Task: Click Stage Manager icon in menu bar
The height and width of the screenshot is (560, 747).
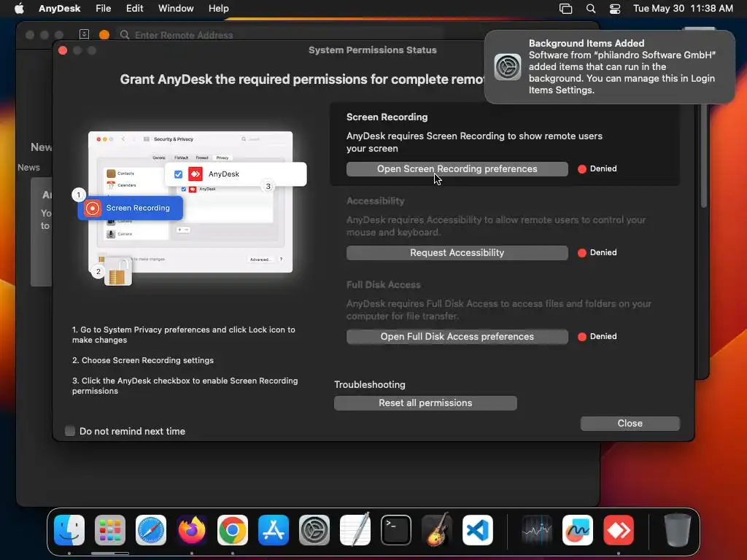Action: [565, 9]
